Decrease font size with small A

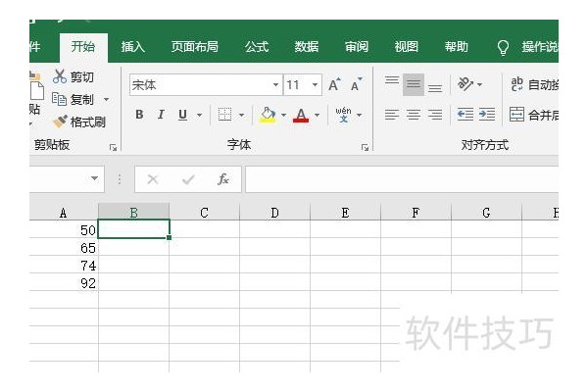(356, 85)
